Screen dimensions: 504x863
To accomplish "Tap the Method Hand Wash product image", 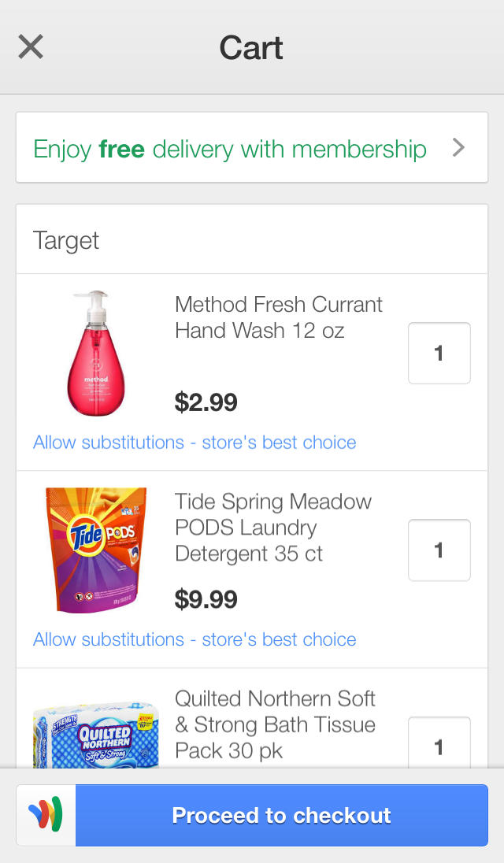I will [96, 354].
